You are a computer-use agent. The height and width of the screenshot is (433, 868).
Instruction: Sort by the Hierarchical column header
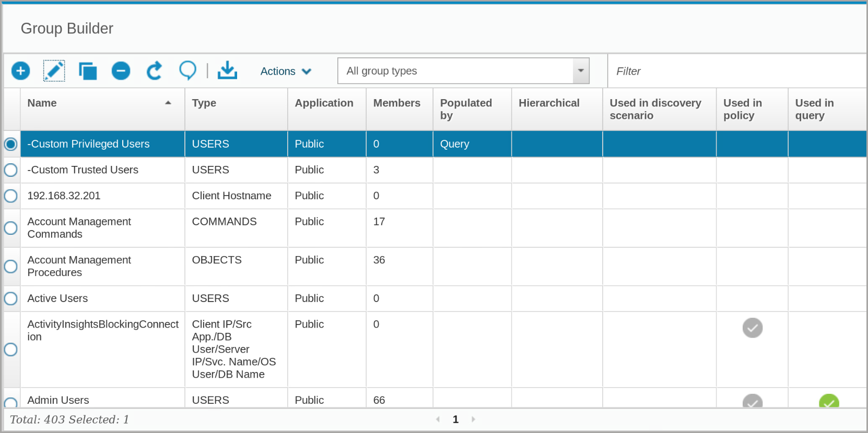pyautogui.click(x=557, y=109)
